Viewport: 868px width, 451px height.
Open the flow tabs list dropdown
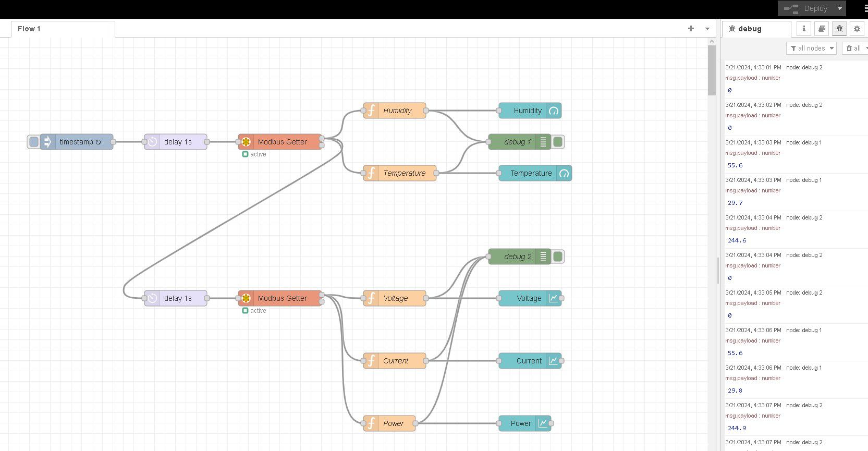click(x=707, y=29)
